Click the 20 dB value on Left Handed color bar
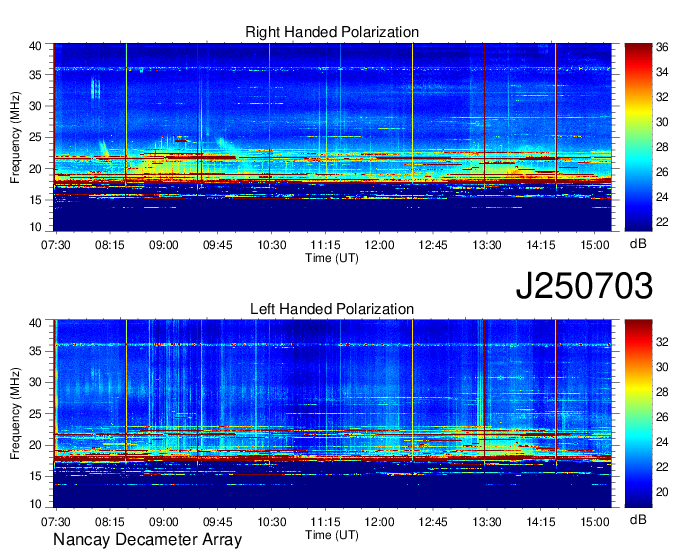Viewport: 680px width, 552px height. point(662,492)
